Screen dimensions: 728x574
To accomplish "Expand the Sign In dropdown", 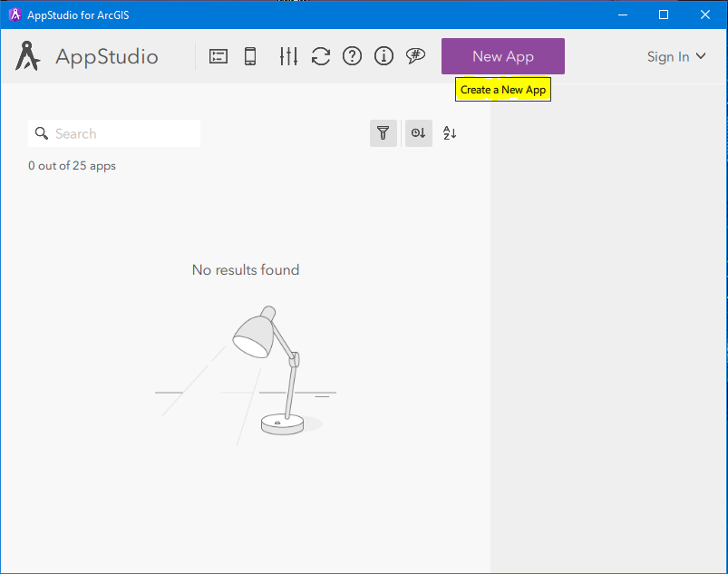I will tap(676, 56).
